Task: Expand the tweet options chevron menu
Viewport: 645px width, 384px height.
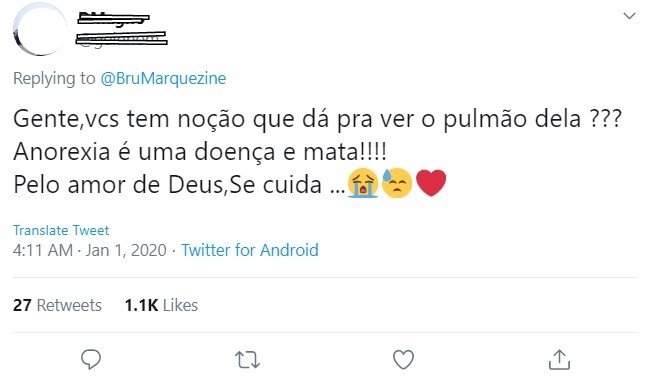Action: [629, 16]
